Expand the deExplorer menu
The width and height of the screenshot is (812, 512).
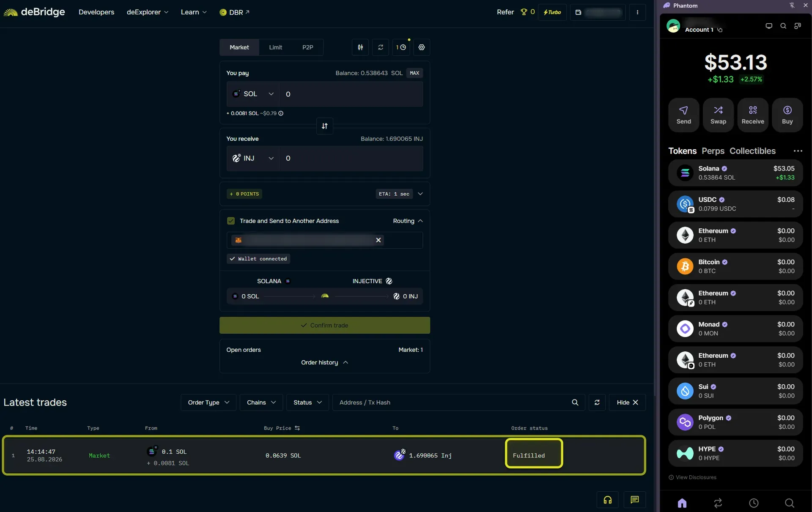(148, 12)
